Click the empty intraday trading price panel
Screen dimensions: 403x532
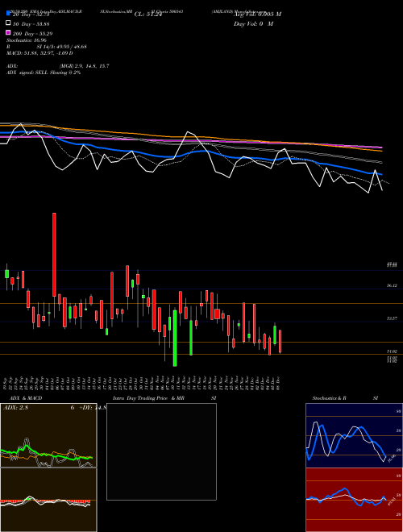click(x=161, y=451)
